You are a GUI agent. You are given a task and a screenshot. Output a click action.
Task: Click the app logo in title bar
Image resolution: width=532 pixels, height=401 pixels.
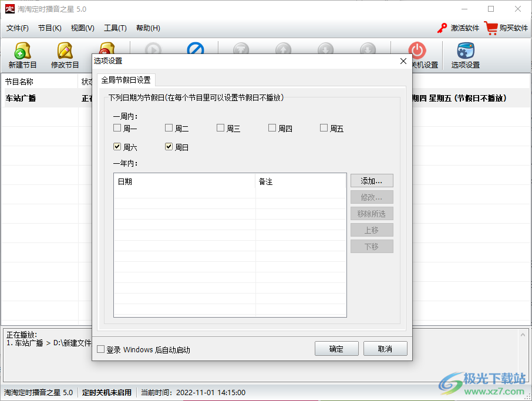(10, 9)
